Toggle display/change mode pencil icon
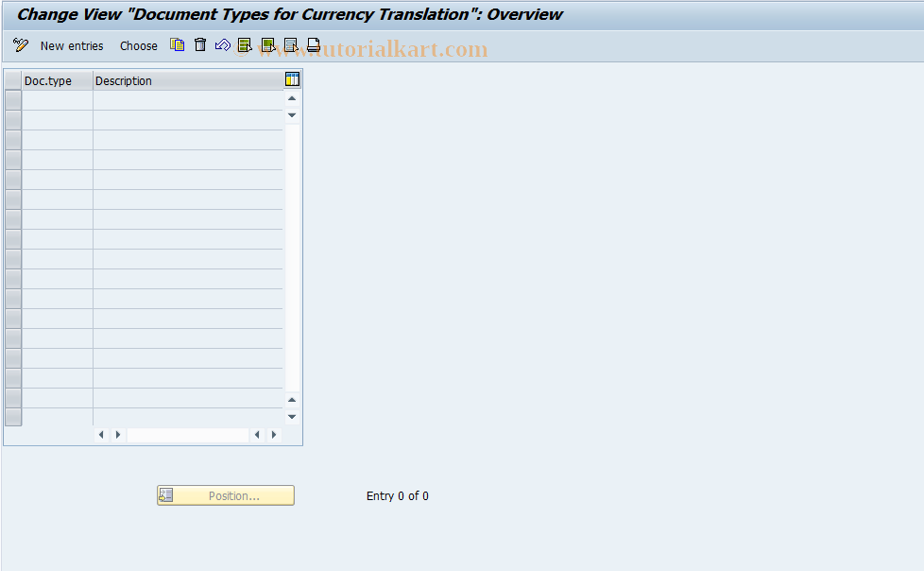 pos(21,45)
